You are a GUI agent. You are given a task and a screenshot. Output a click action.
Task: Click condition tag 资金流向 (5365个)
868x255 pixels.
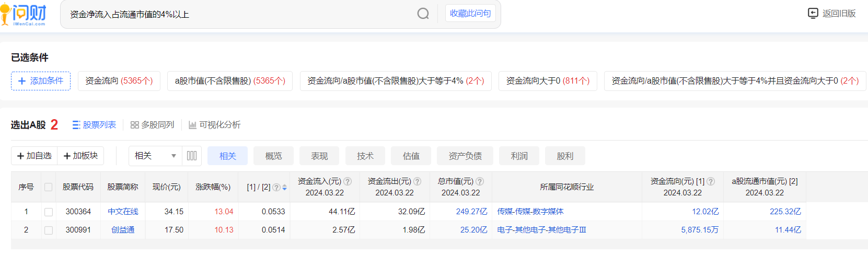[119, 81]
